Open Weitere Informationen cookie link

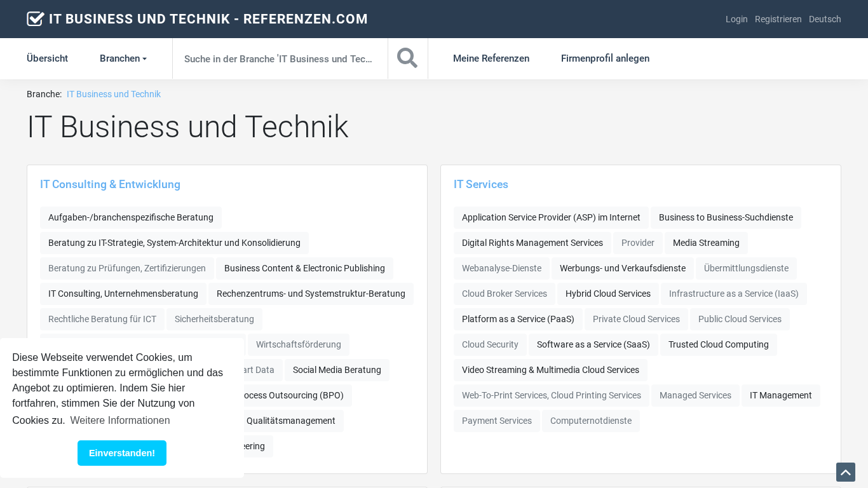click(120, 420)
